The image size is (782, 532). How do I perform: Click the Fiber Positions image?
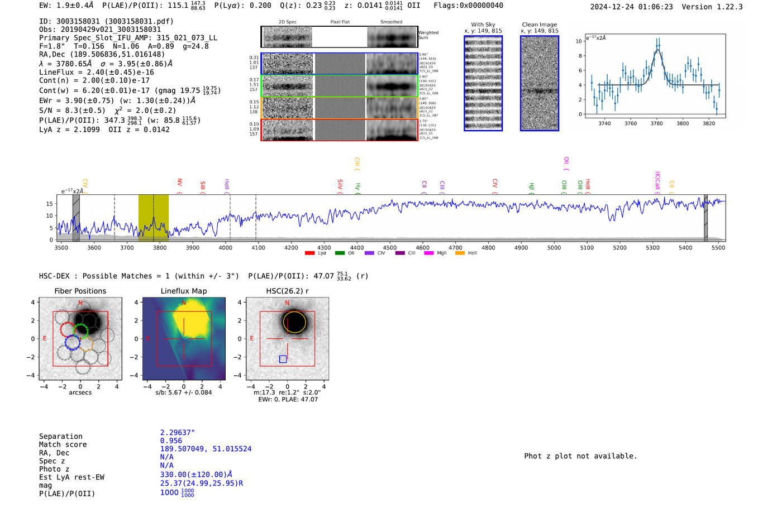(80, 339)
